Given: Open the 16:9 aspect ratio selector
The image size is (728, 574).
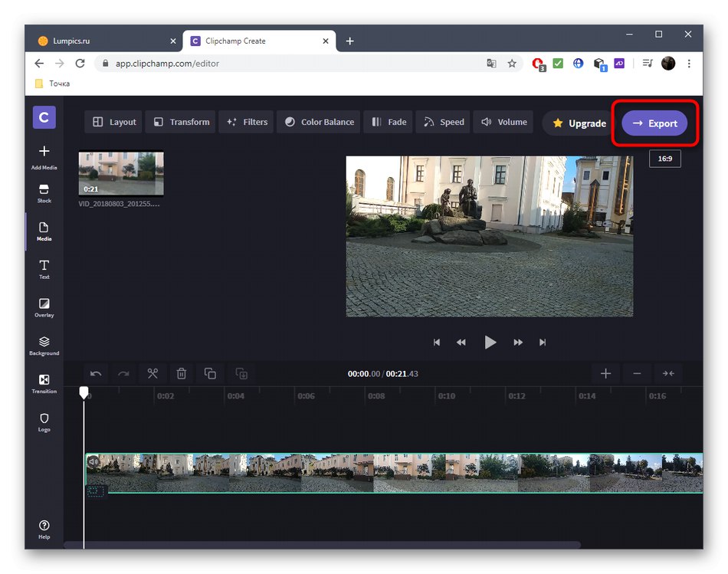Looking at the screenshot, I should click(664, 159).
